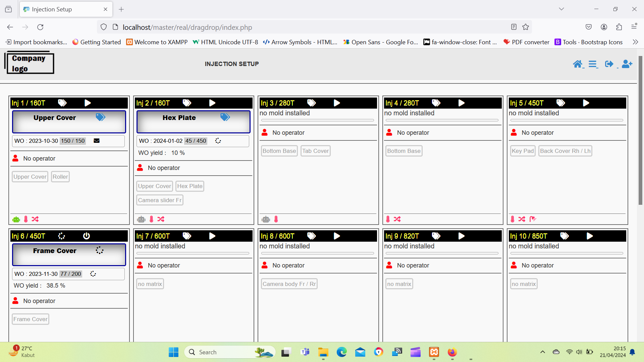Click the home icon in header
Image resolution: width=644 pixels, height=362 pixels.
coord(577,64)
